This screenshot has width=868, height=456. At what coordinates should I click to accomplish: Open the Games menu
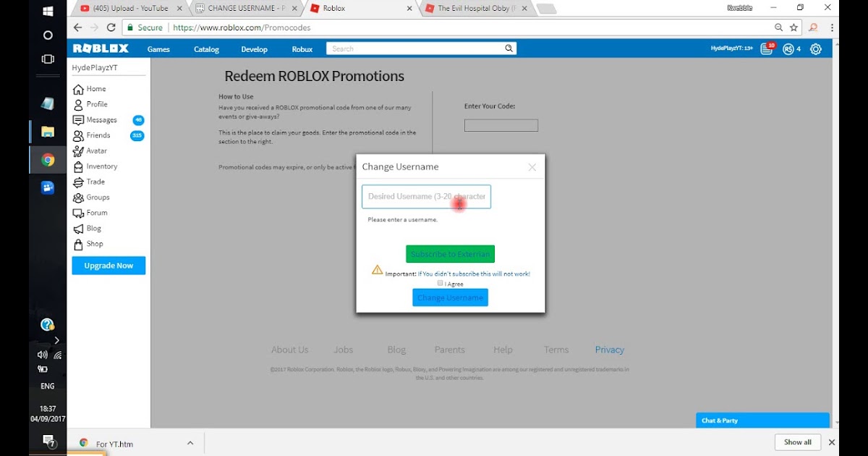158,49
